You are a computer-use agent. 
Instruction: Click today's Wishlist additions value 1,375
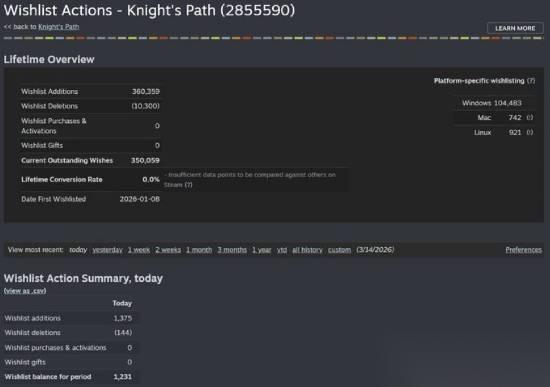coord(123,318)
